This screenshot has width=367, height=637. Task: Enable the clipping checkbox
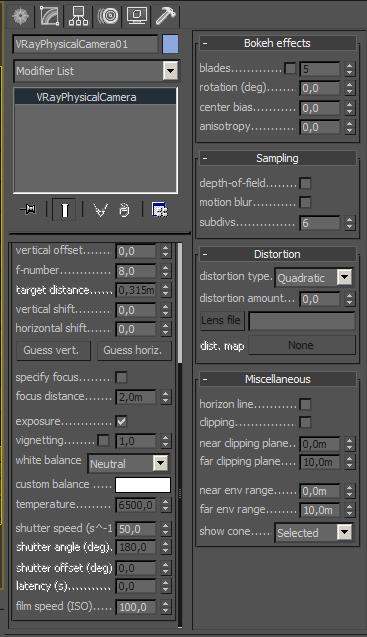pos(305,422)
